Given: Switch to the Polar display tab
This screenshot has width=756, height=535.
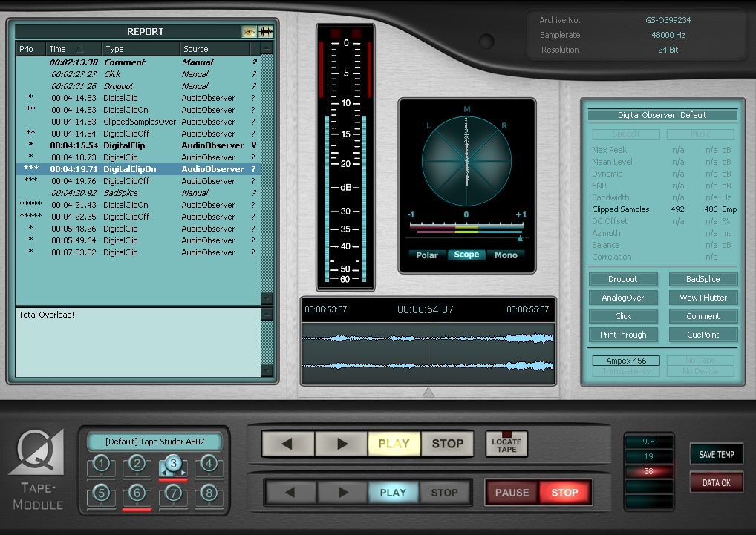Looking at the screenshot, I should pyautogui.click(x=426, y=255).
